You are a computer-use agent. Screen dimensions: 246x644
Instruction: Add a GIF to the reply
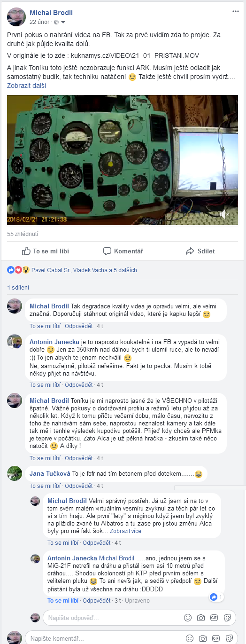coord(214,617)
